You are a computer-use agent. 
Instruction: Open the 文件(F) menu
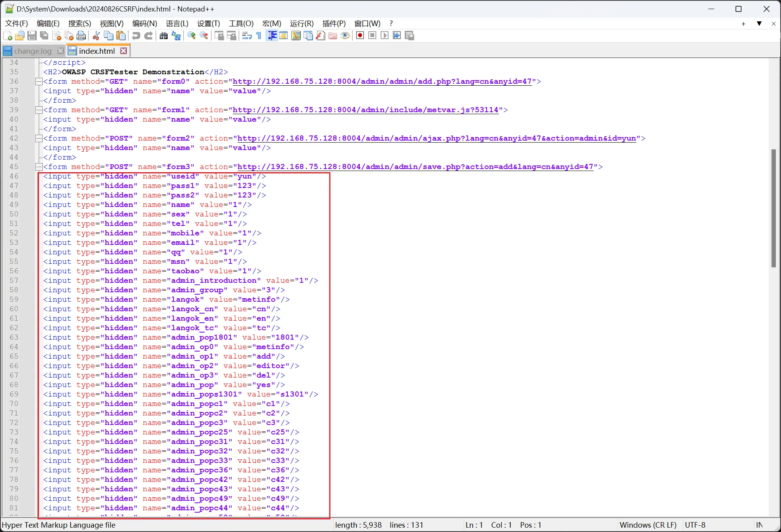click(17, 24)
